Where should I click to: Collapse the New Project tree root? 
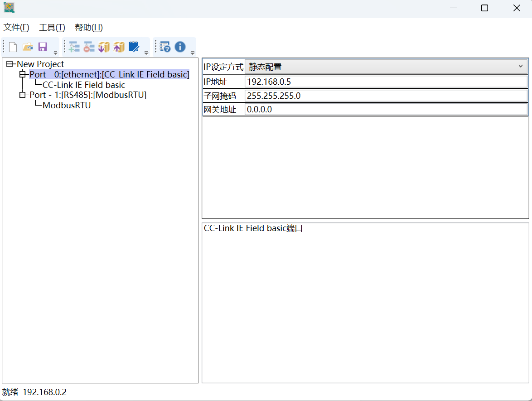pyautogui.click(x=10, y=64)
